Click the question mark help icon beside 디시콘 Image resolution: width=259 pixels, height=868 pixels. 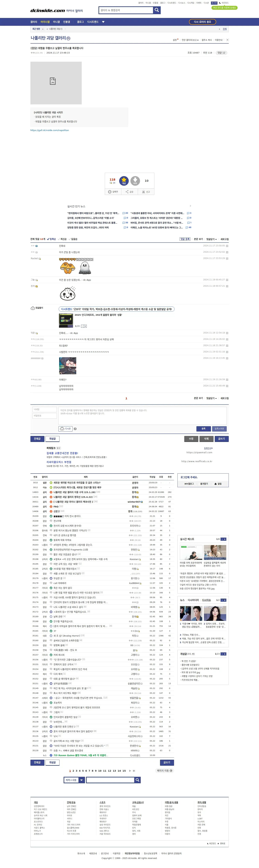pos(75,429)
